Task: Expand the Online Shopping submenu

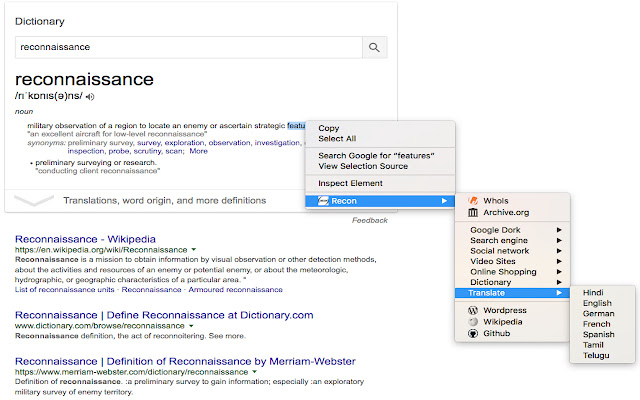Action: point(512,272)
